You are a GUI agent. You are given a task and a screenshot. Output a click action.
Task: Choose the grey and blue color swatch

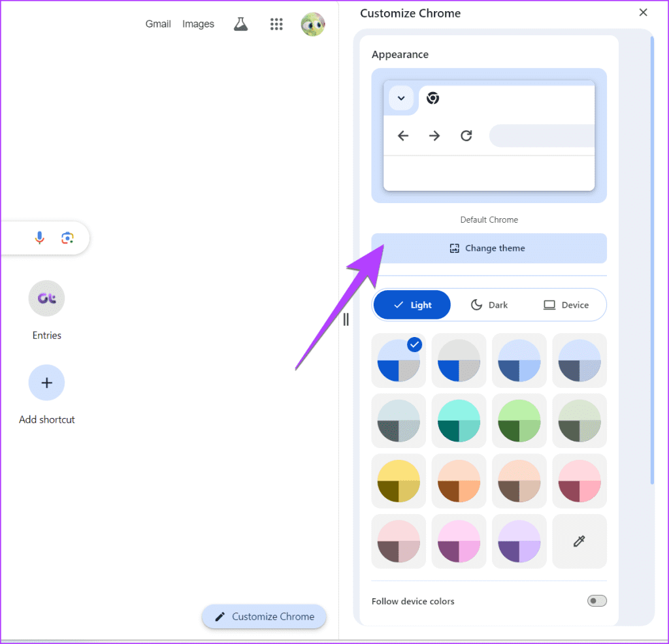[459, 361]
